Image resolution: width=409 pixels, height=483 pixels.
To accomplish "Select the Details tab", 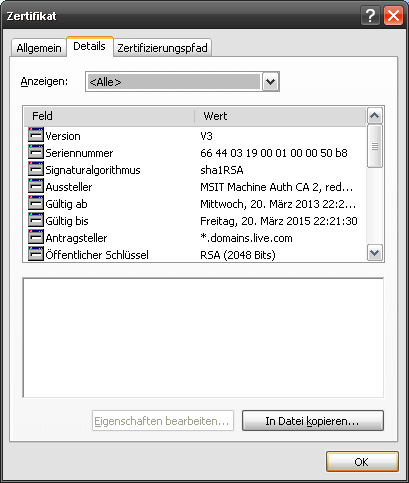I will click(90, 46).
